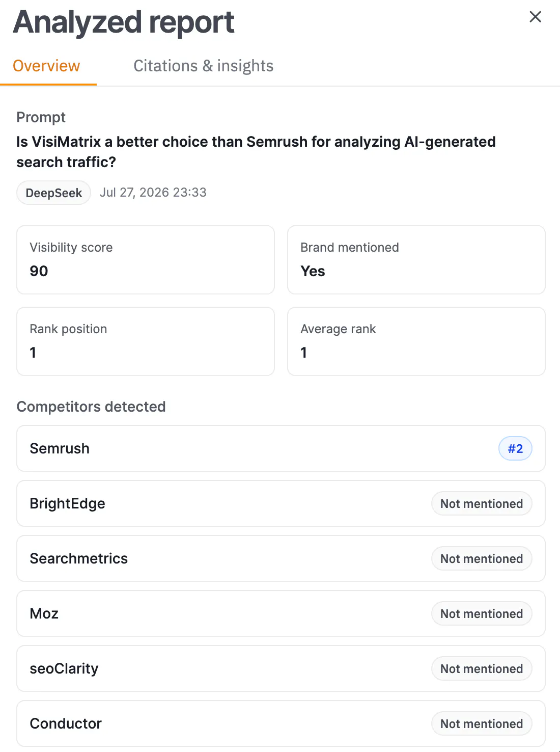Click the Average rank card
This screenshot has height=752, width=560.
tap(416, 341)
